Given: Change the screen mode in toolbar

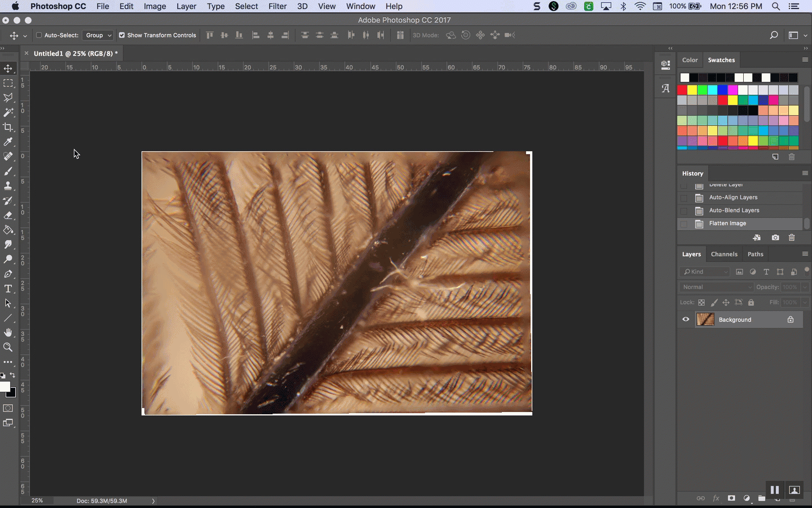Looking at the screenshot, I should coord(8,423).
